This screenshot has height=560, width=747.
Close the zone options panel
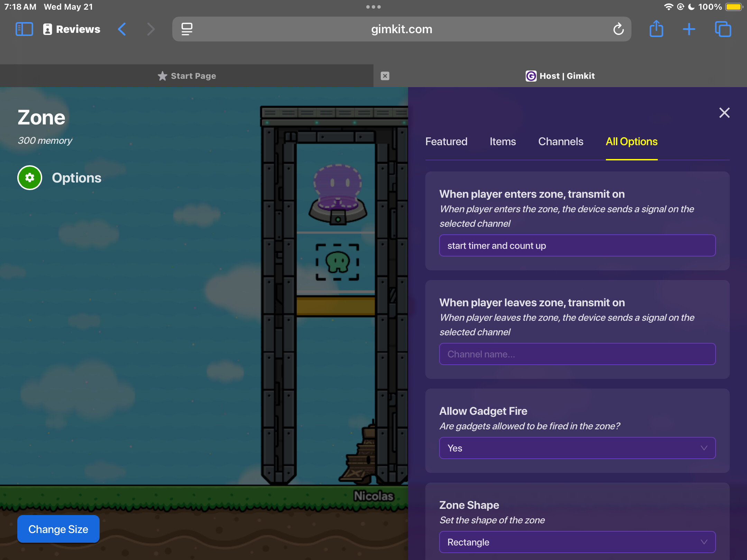coord(724,113)
